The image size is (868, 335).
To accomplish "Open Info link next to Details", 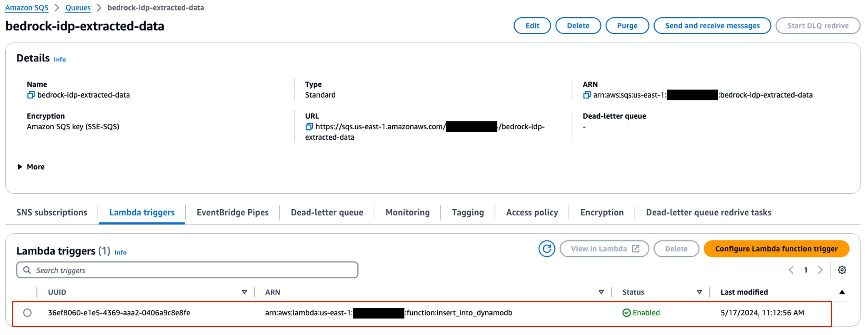I will 60,59.
